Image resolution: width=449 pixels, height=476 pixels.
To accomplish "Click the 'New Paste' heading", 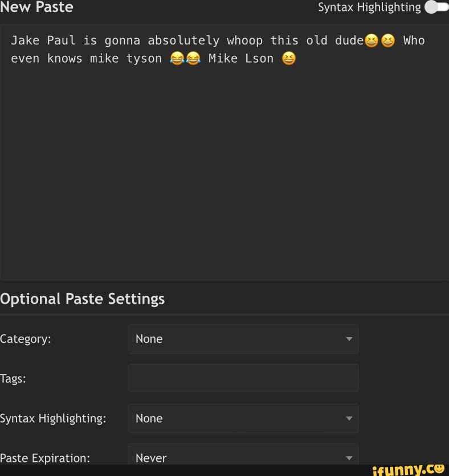I will coord(36,7).
